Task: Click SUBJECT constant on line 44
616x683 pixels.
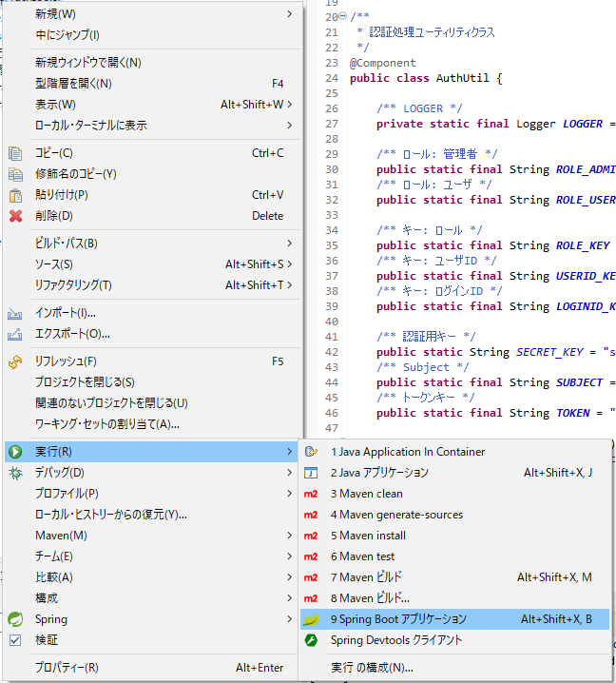Action: 580,382
